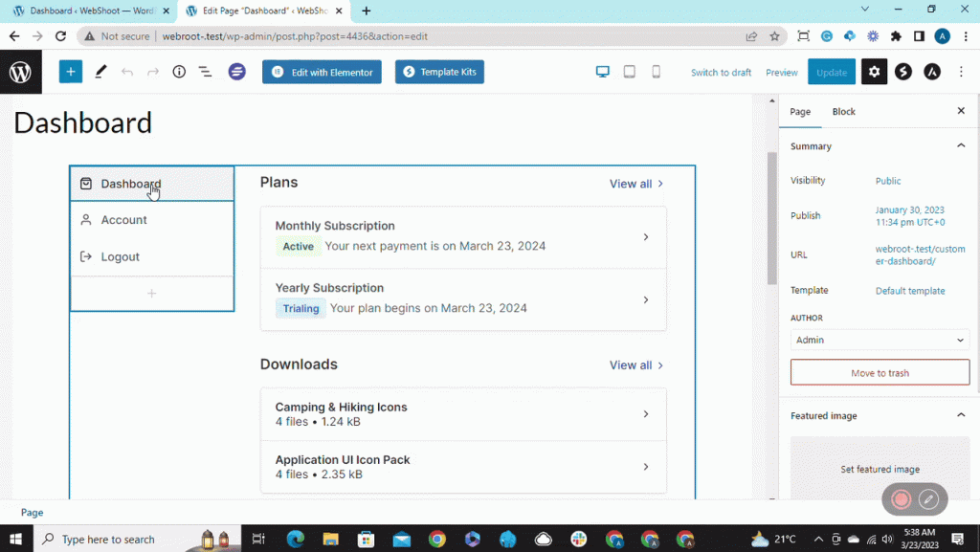The width and height of the screenshot is (980, 552).
Task: Open the Options three-dot menu
Action: click(x=961, y=71)
